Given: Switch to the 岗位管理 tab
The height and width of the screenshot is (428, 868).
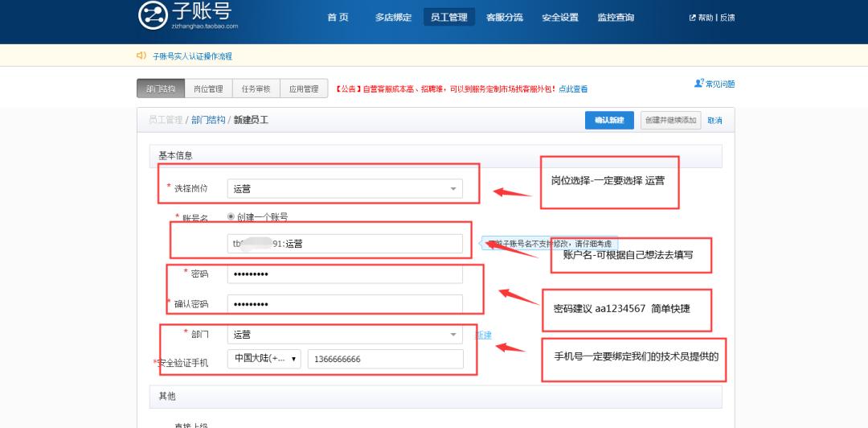Looking at the screenshot, I should 208,88.
